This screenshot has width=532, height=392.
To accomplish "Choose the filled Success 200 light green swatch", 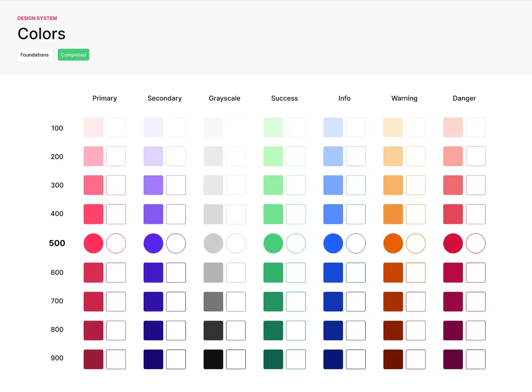I will (x=273, y=156).
